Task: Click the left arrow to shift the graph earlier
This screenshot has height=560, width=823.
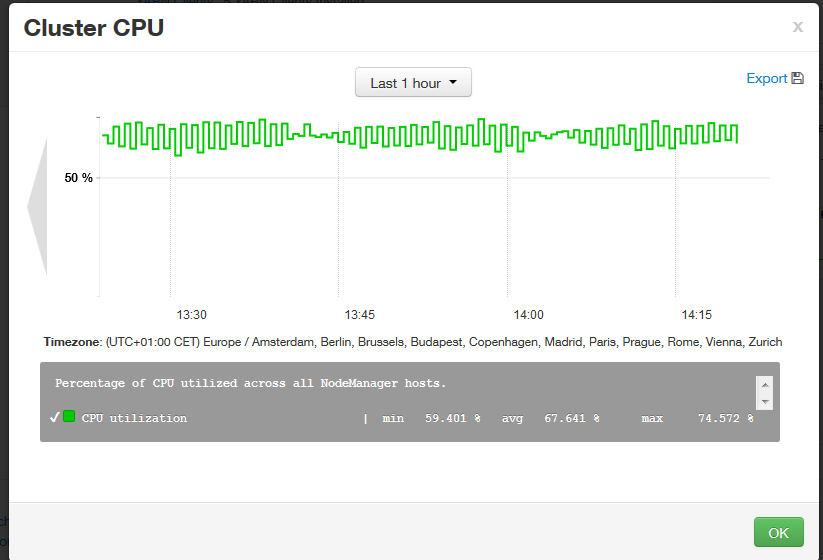Action: tap(38, 207)
